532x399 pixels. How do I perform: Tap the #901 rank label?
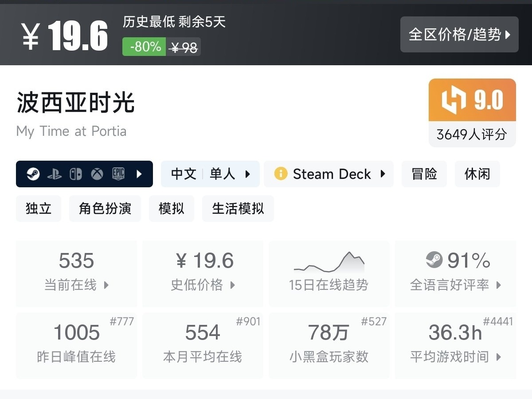pos(248,321)
